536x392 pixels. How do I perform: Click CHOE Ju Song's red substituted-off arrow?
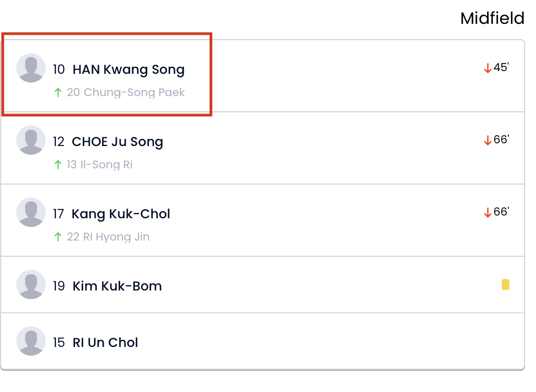488,141
